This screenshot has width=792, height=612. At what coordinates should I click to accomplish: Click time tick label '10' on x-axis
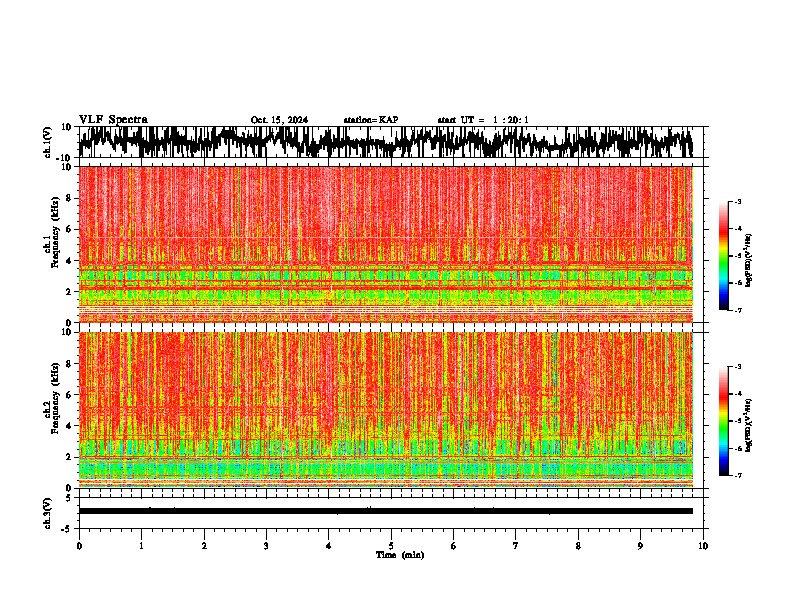click(x=703, y=546)
